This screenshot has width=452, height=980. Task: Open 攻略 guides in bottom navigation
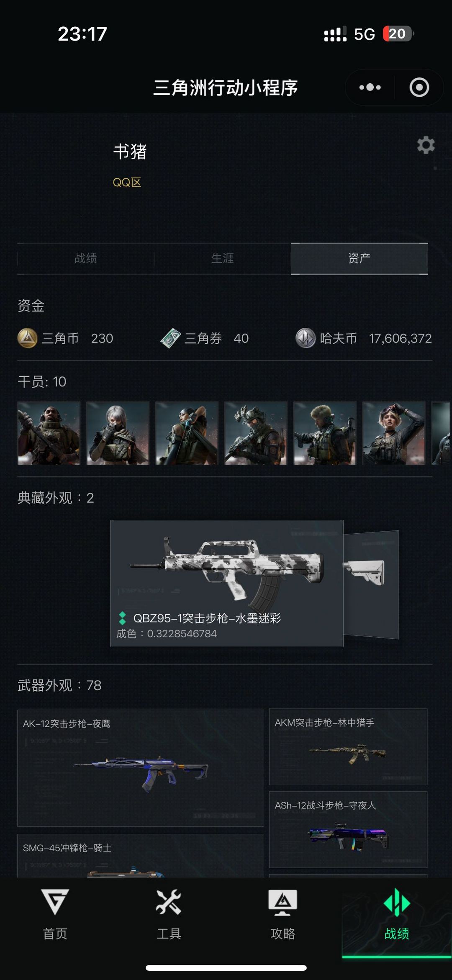pos(283,915)
